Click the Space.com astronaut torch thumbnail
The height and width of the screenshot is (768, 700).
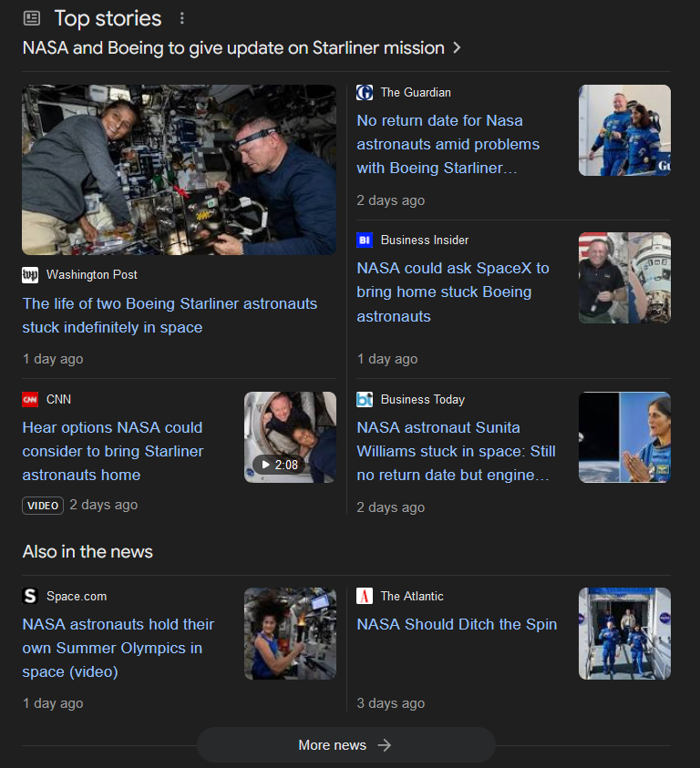[290, 633]
